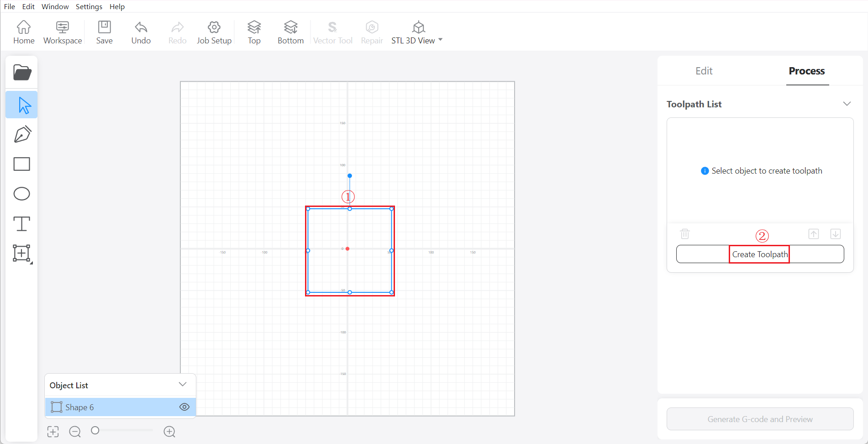This screenshot has height=444, width=868.
Task: Open Job Setup settings
Action: click(214, 32)
